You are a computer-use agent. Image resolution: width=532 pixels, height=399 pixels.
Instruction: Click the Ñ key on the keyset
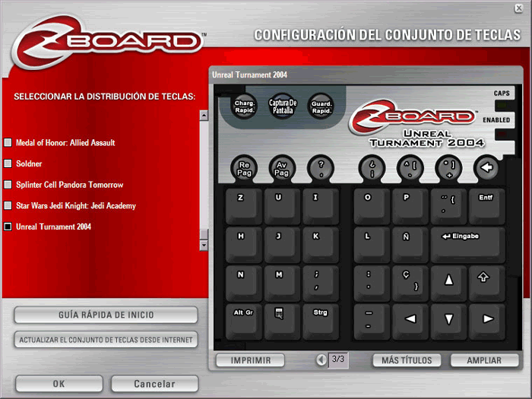(410, 245)
